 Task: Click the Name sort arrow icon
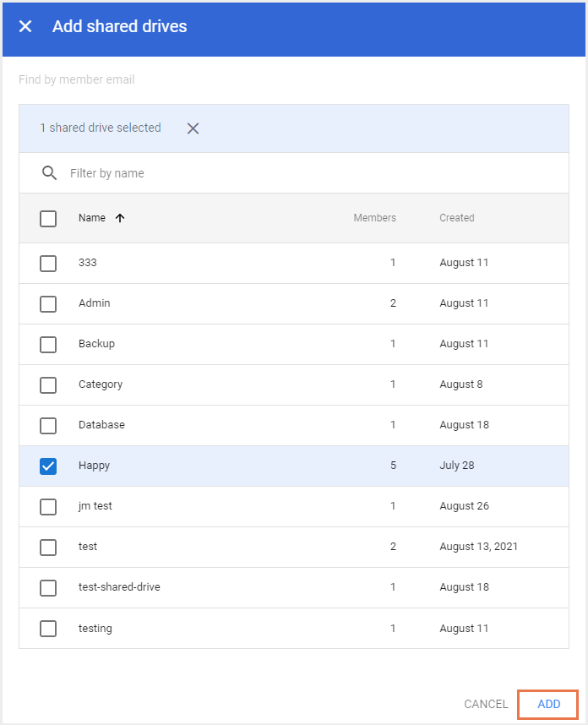click(120, 218)
